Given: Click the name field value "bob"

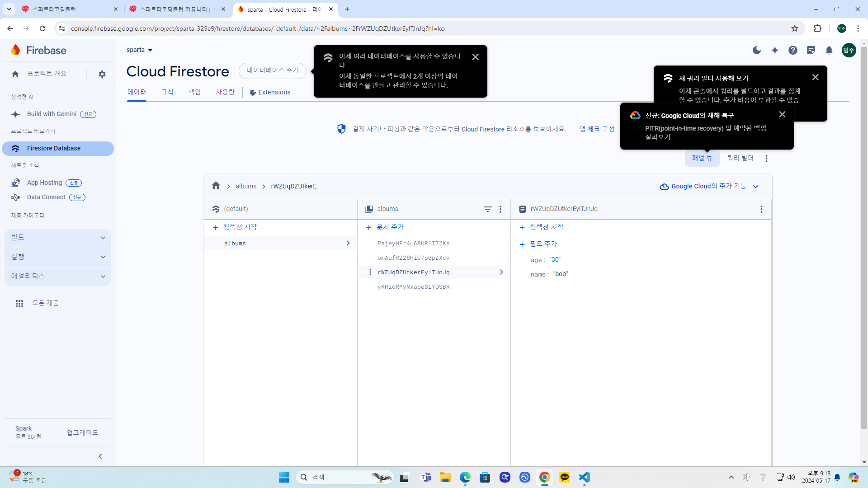Looking at the screenshot, I should point(561,274).
